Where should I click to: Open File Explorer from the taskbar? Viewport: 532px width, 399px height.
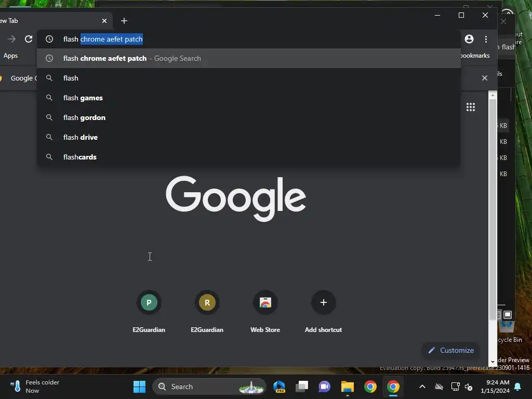[348, 387]
